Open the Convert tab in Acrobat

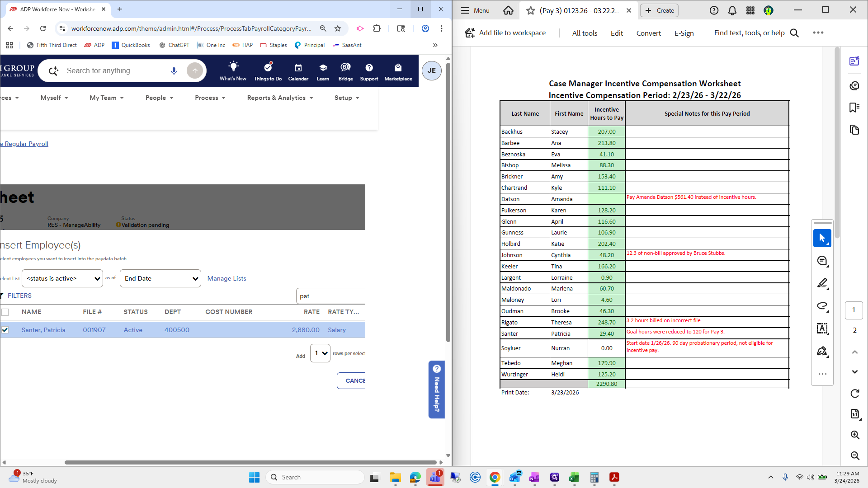click(x=648, y=33)
